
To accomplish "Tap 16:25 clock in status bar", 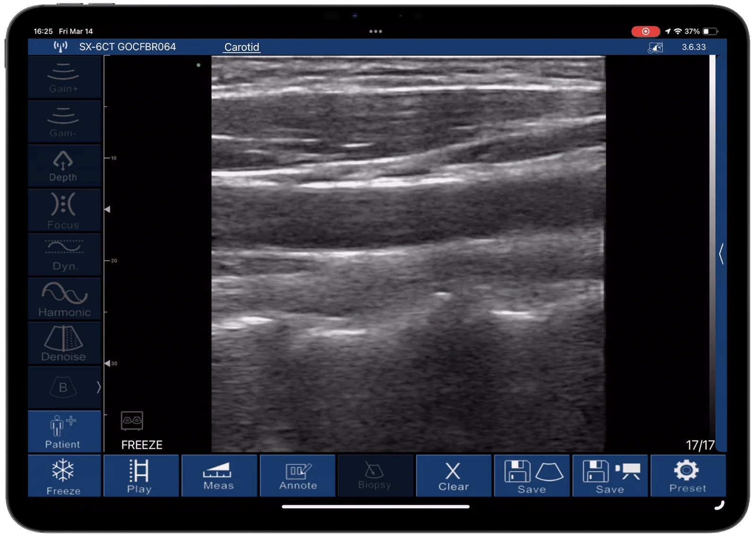I will click(x=43, y=31).
